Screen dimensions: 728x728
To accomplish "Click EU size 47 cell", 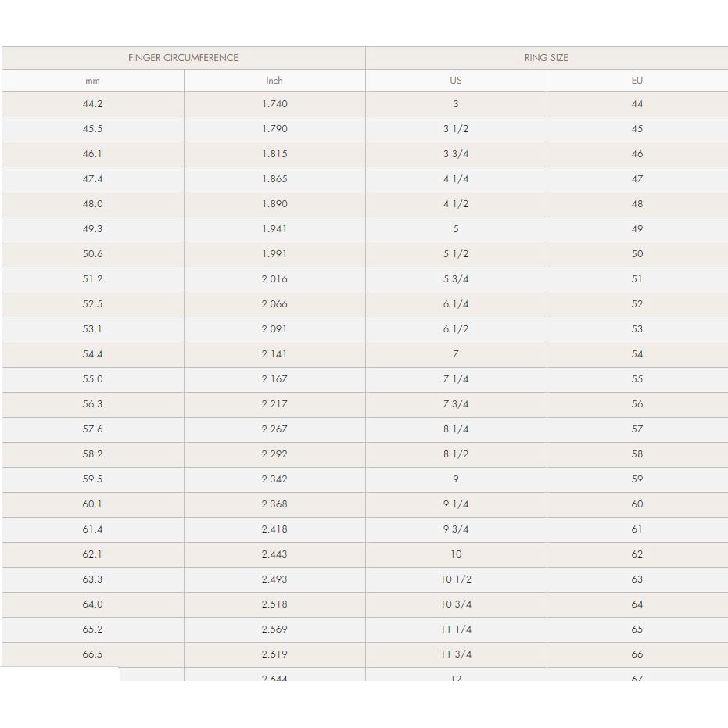I will pyautogui.click(x=637, y=179).
